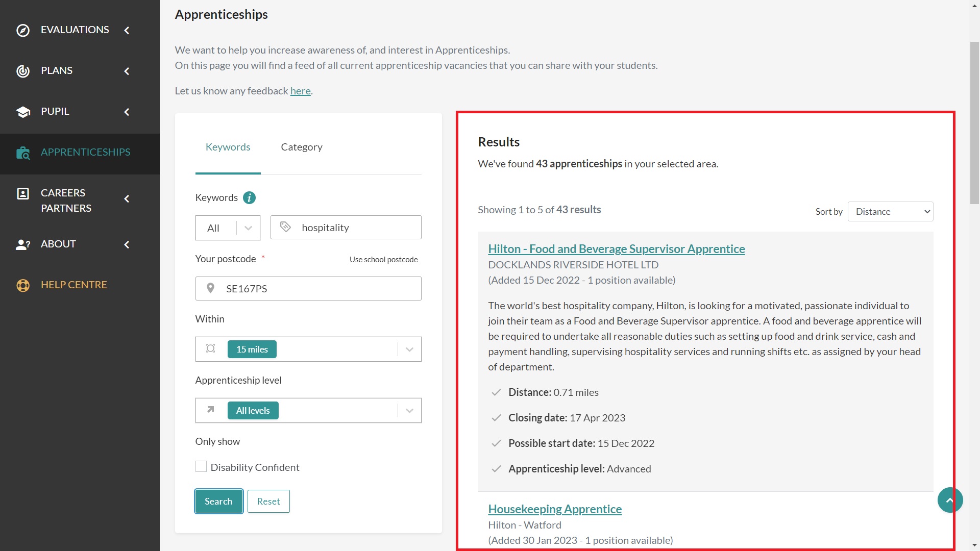This screenshot has height=551, width=980.
Task: Click the About person question icon
Action: coord(23,244)
